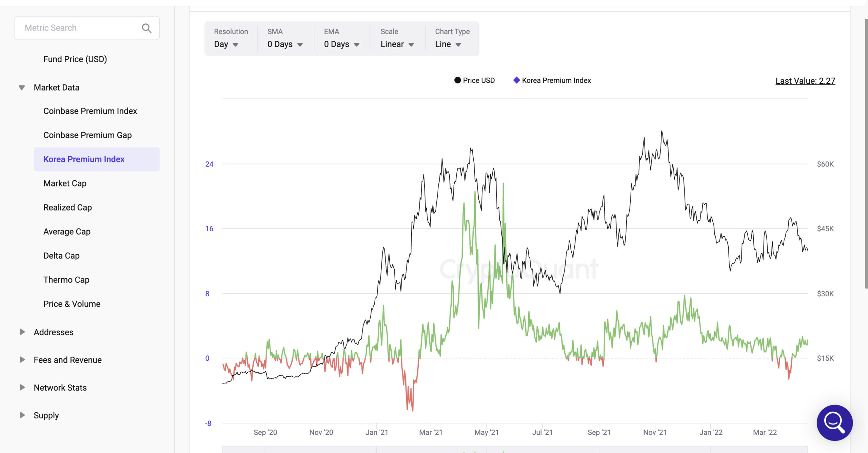Select Coinbase Premium Index metric
The width and height of the screenshot is (868, 453).
[x=90, y=111]
